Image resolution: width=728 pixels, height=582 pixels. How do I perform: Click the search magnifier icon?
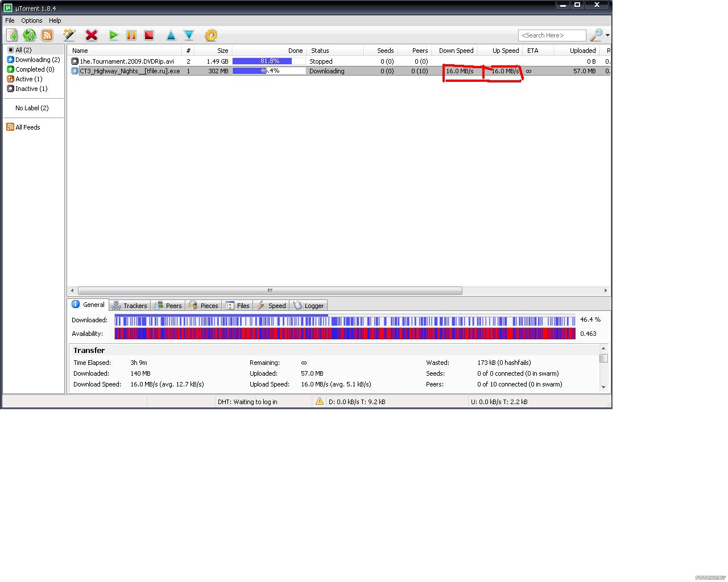596,35
